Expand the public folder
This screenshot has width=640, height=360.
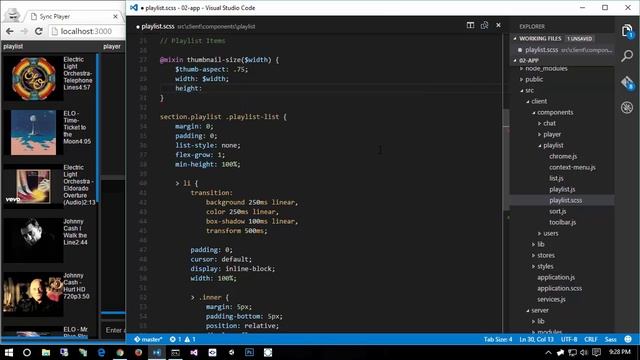coord(534,80)
